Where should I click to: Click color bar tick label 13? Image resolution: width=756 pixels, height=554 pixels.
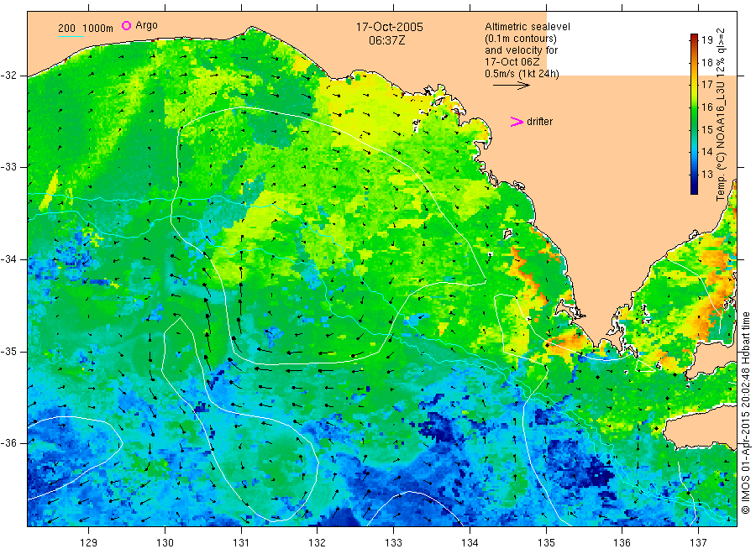(x=706, y=175)
